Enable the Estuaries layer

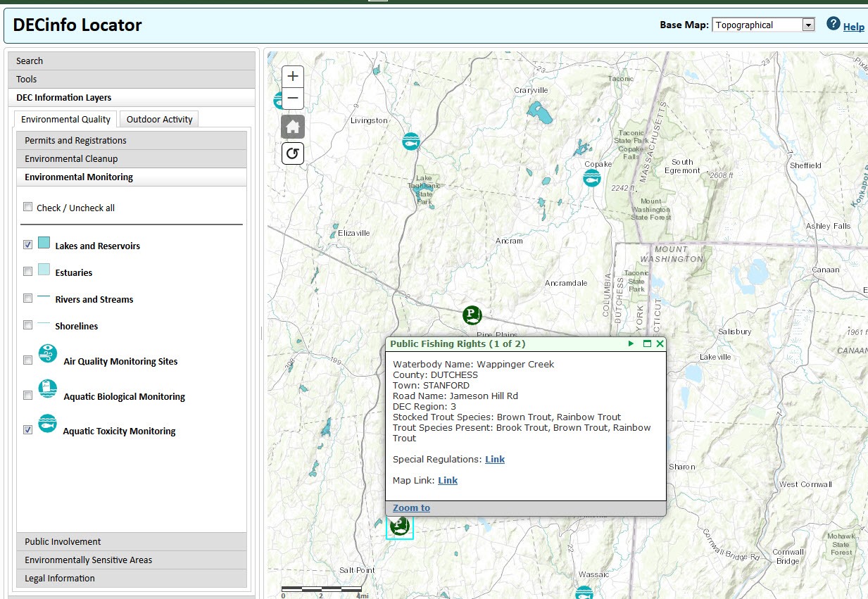[28, 271]
